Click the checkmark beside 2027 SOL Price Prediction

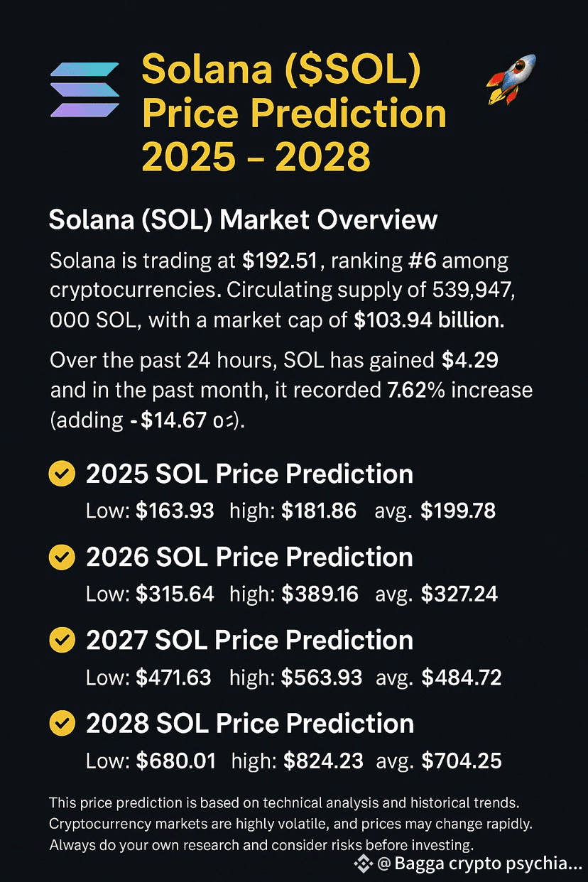tap(62, 640)
